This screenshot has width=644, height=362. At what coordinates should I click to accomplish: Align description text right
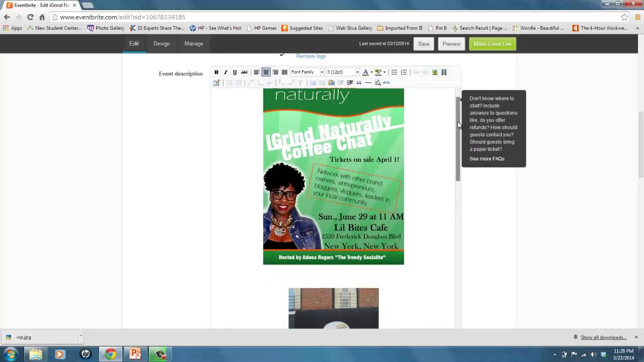275,72
